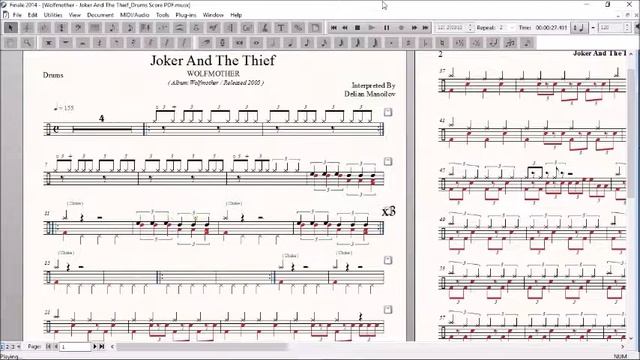Pick the Resize percent tool
Image resolution: width=640 pixels, height=360 pixels.
click(298, 28)
